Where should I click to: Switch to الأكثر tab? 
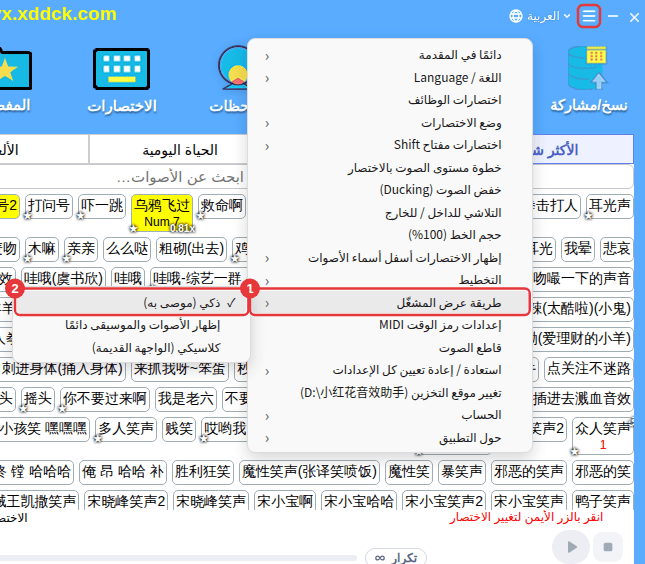[x=582, y=150]
